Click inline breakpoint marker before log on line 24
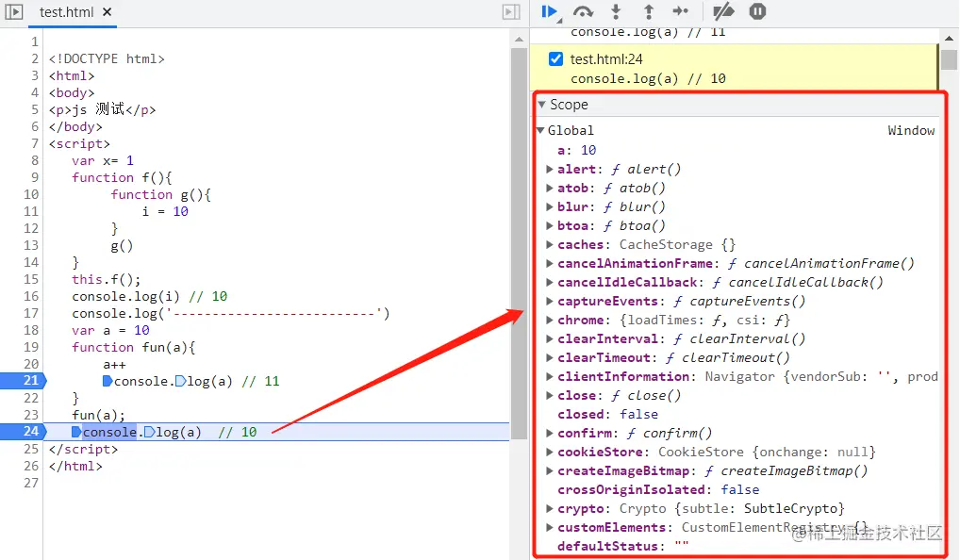 point(149,432)
